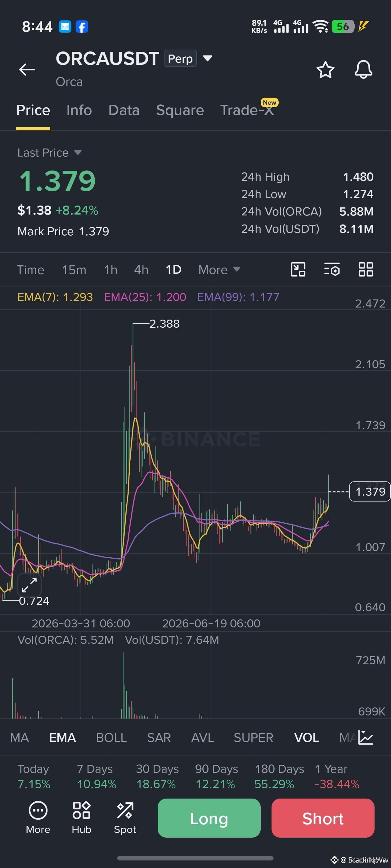Open price alert bell icon

363,70
